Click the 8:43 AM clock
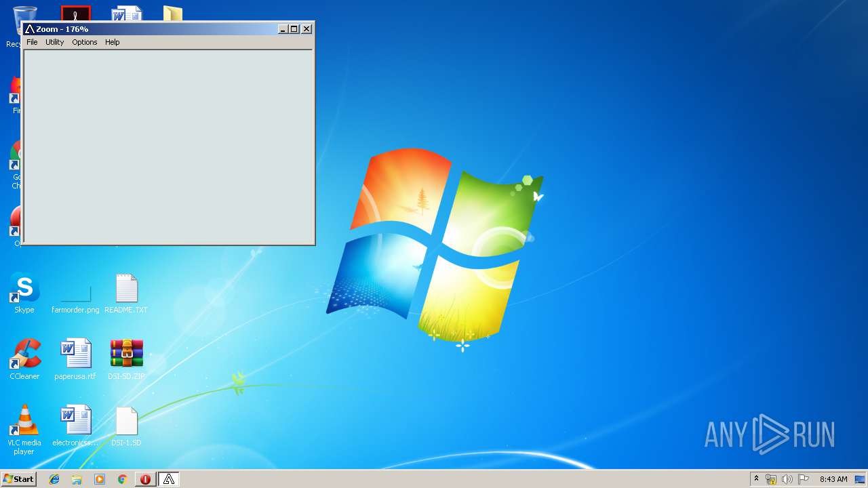This screenshot has width=868, height=488. [x=833, y=479]
